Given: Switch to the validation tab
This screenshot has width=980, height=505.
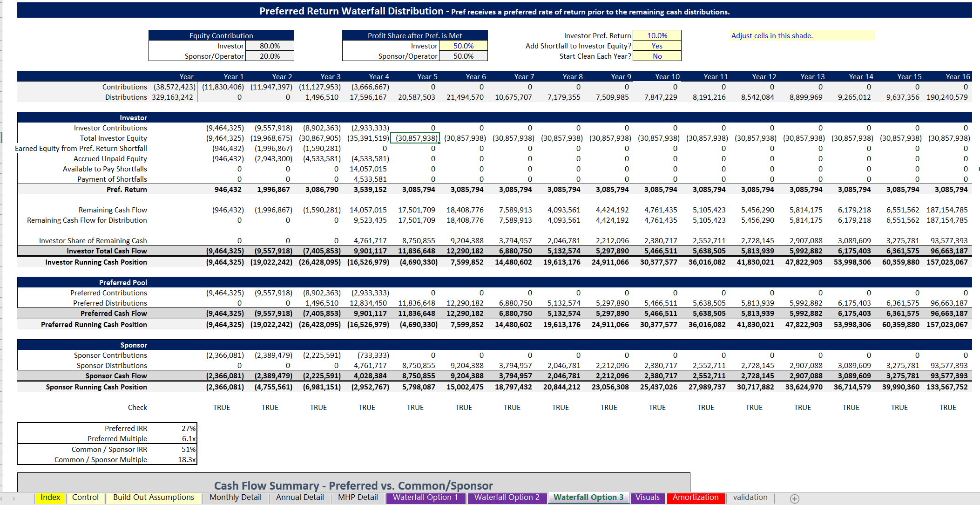Looking at the screenshot, I should 750,498.
